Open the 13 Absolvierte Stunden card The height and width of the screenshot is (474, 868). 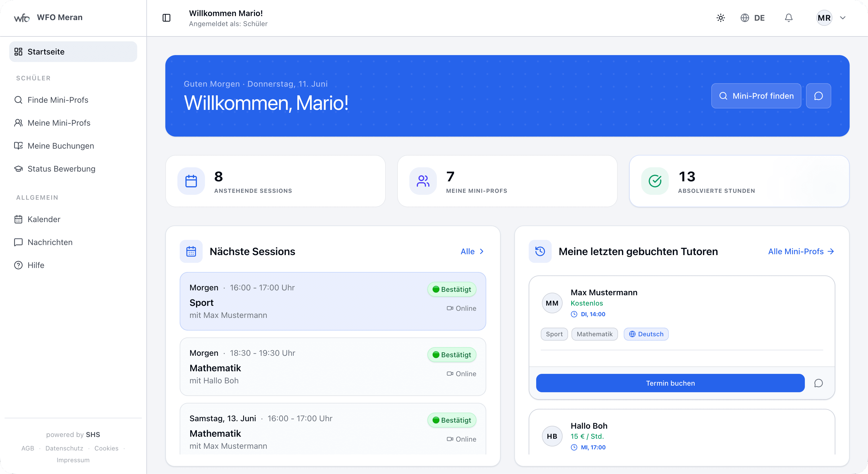(x=739, y=181)
